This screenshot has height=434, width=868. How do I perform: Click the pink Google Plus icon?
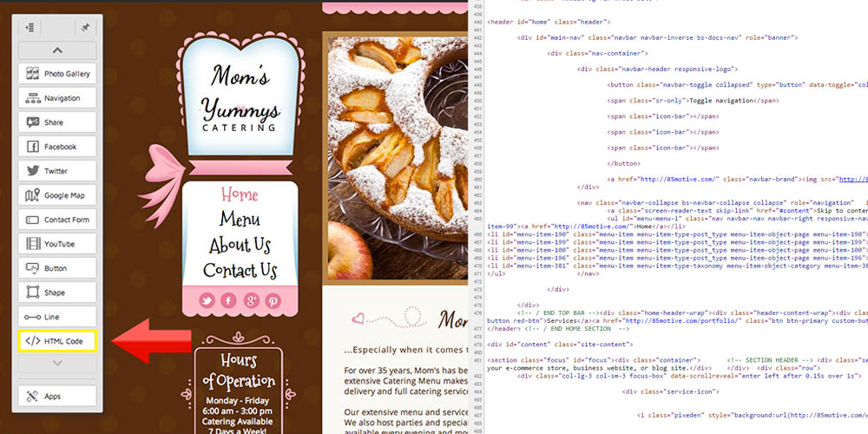tap(251, 300)
